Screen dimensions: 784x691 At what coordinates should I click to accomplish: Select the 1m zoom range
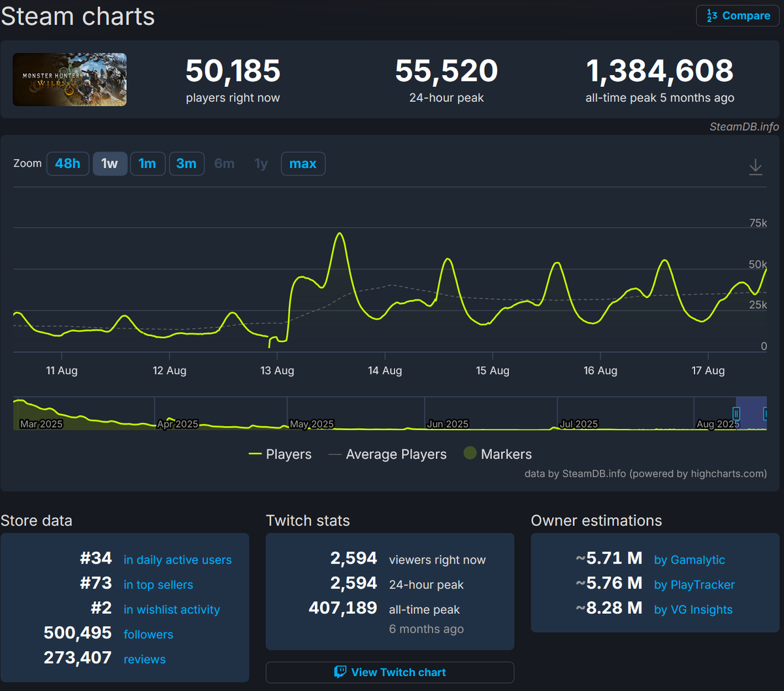tap(148, 163)
